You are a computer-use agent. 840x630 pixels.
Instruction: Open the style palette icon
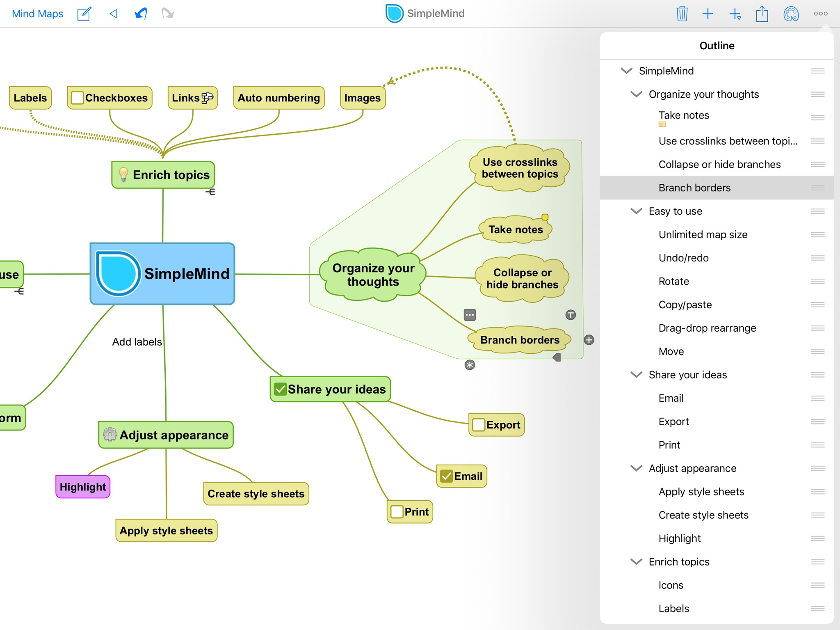(791, 14)
